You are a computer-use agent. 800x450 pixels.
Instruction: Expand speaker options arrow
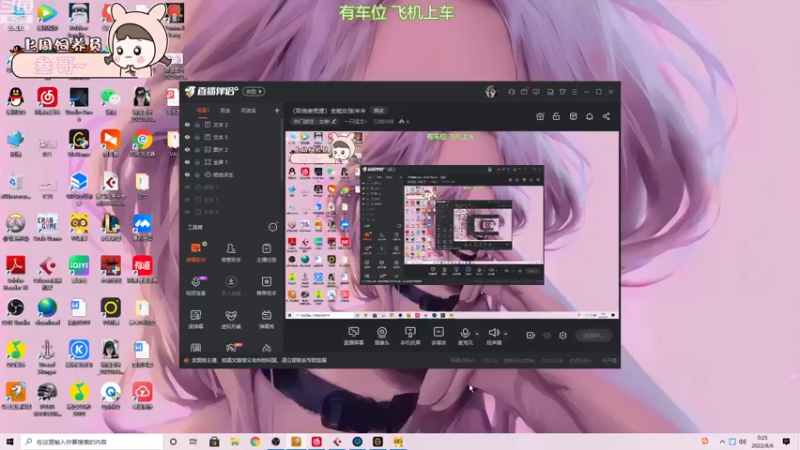coord(506,334)
